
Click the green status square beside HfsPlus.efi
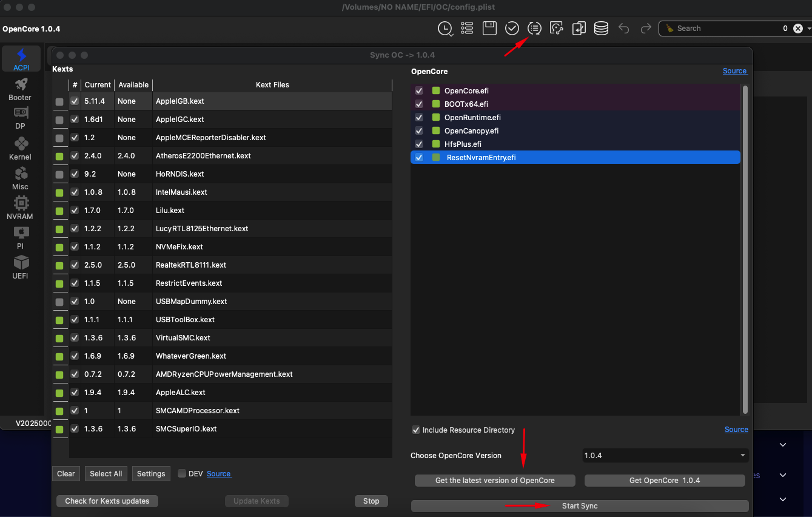tap(436, 144)
